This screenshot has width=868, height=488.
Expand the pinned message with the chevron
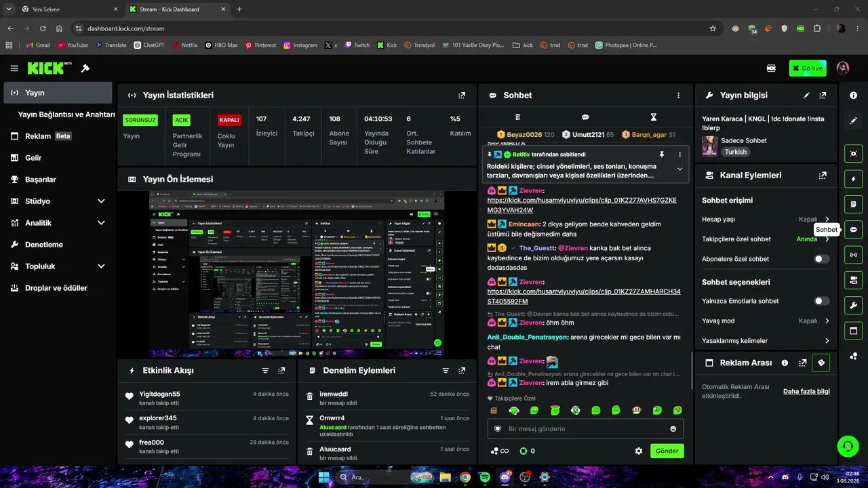(x=680, y=169)
